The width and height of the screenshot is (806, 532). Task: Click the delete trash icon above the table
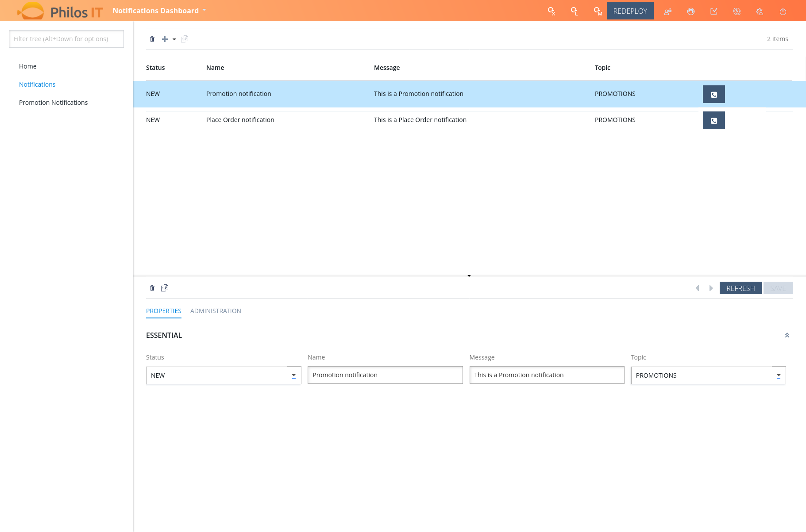click(x=152, y=39)
